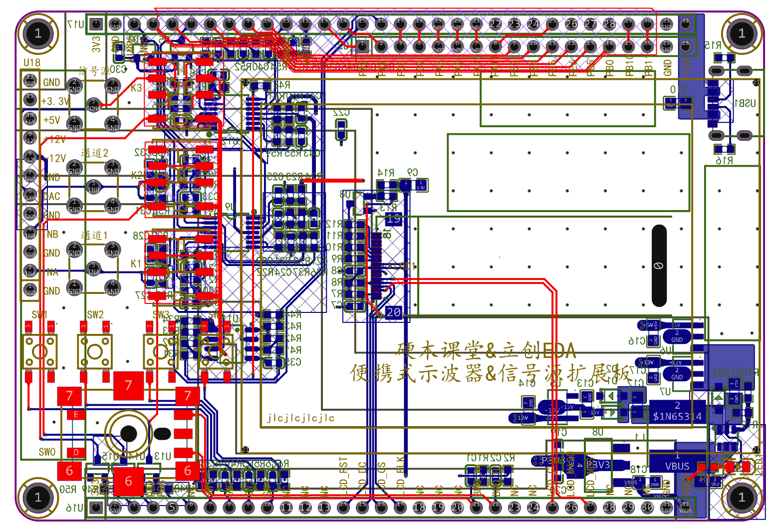The width and height of the screenshot is (777, 532).
Task: Click the large VBUS pad labeled 1
Action: coord(677,462)
